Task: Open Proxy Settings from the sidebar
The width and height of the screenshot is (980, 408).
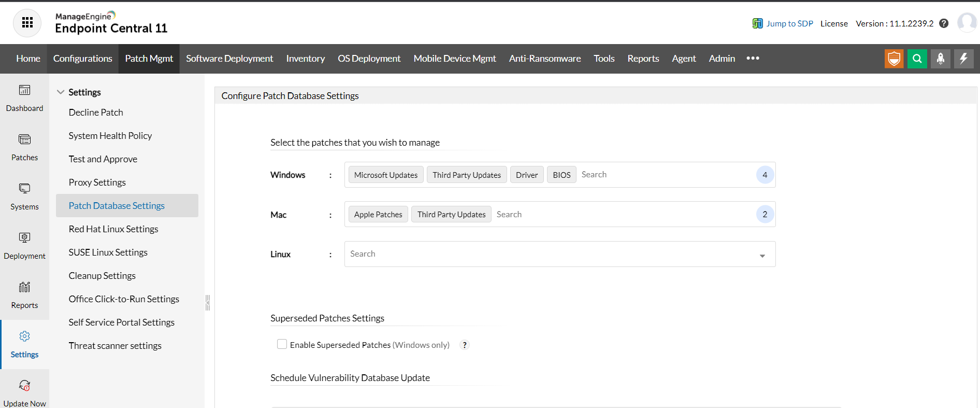Action: [97, 182]
